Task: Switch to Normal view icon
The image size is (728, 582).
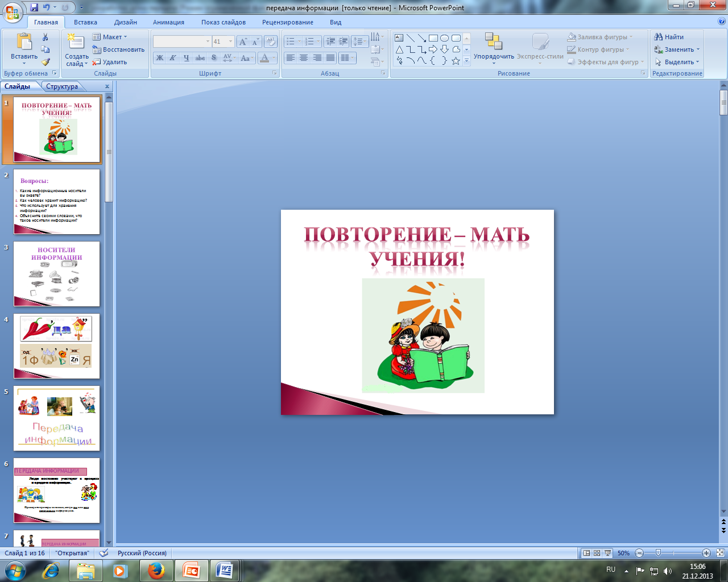Action: (x=586, y=553)
